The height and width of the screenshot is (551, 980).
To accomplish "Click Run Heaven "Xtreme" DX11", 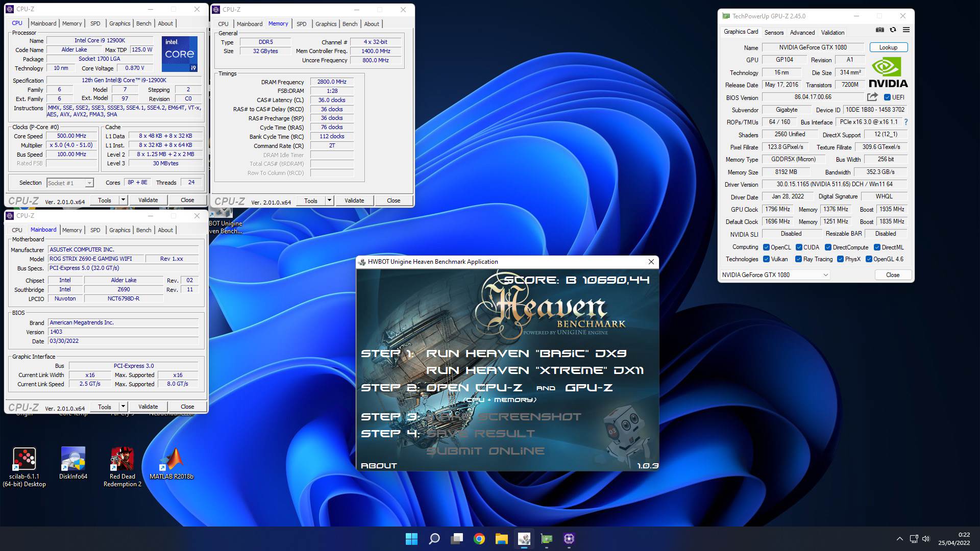I will click(535, 370).
